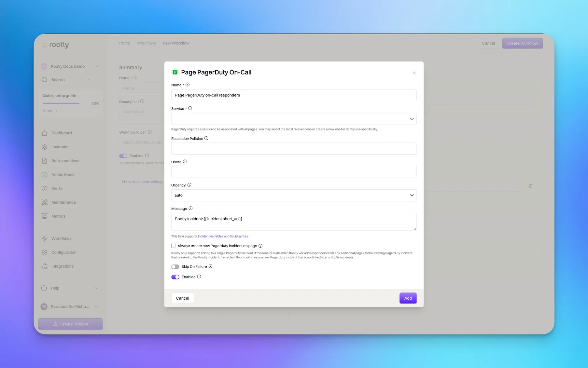588x368 pixels.
Task: Click the summary Description field in the background
Action: 142,115
